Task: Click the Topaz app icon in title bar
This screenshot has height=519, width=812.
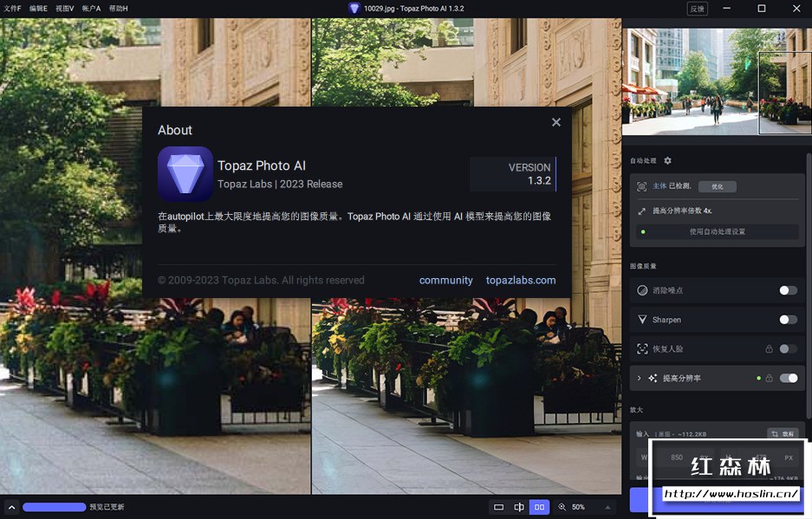Action: point(354,9)
